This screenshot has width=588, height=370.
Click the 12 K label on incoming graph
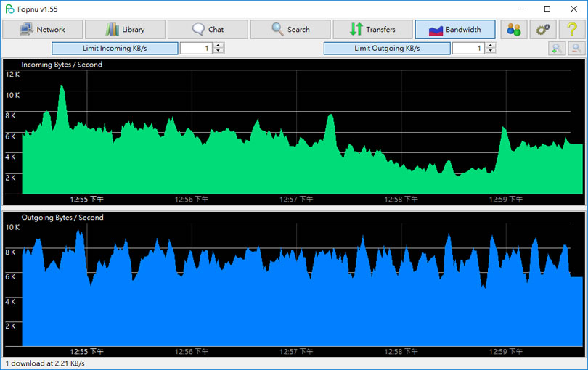12,74
